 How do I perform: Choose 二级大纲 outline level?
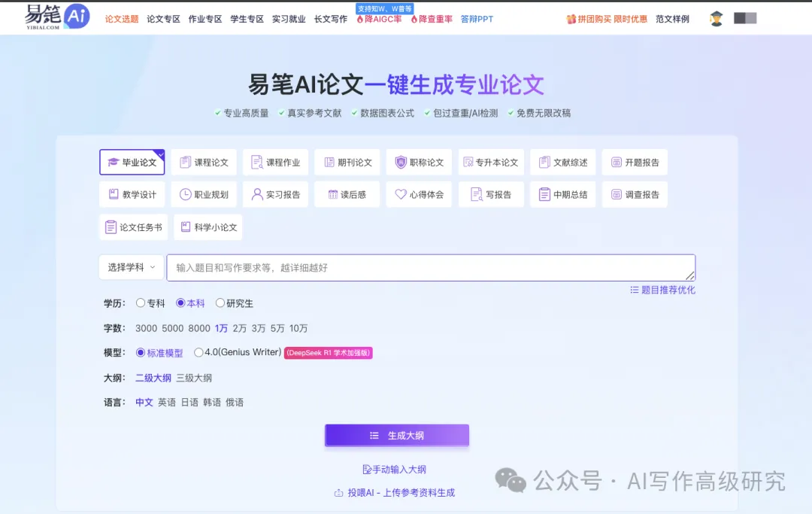coord(153,378)
